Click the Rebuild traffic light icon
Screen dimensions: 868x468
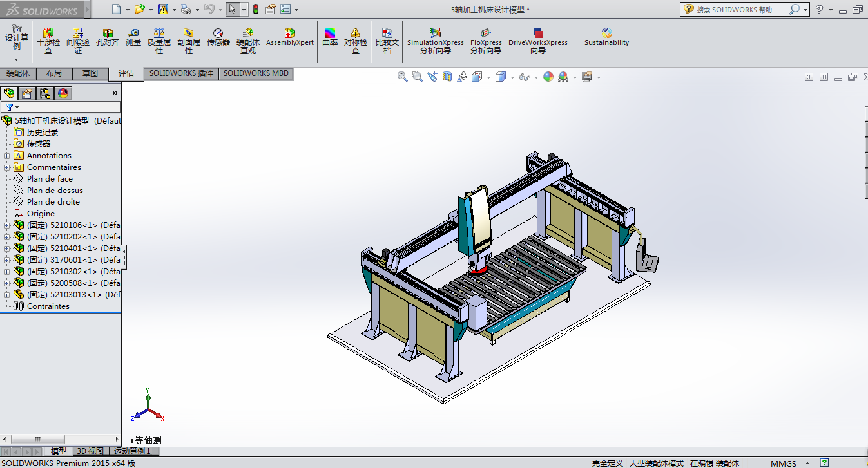coord(255,9)
